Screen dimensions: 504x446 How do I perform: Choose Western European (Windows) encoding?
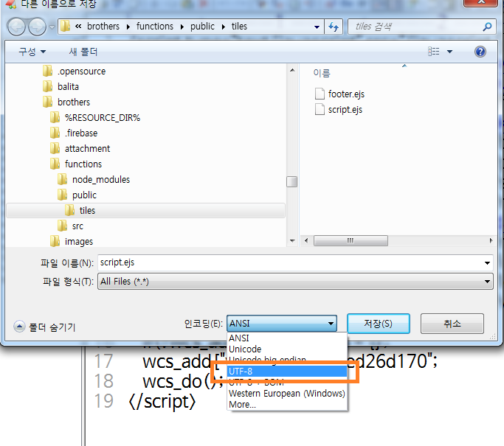[287, 394]
